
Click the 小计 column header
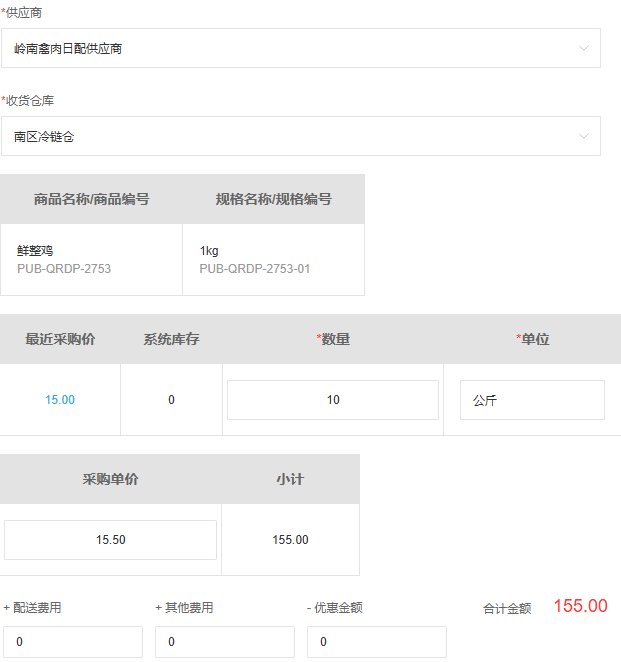coord(290,479)
